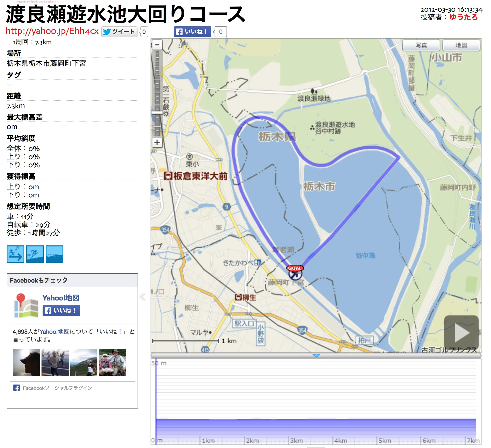Click the uphill runner course icon
Image resolution: width=491 pixels, height=448 pixels.
point(35,254)
